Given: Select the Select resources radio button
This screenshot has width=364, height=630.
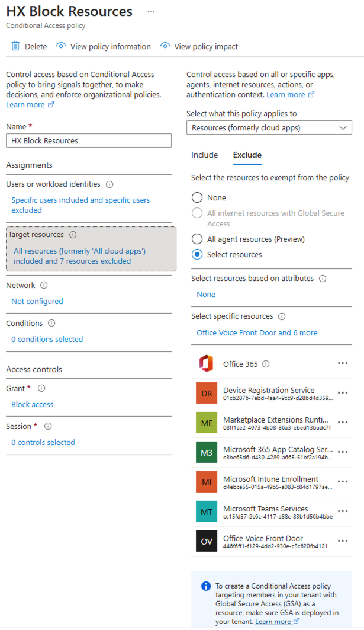Looking at the screenshot, I should pyautogui.click(x=197, y=254).
